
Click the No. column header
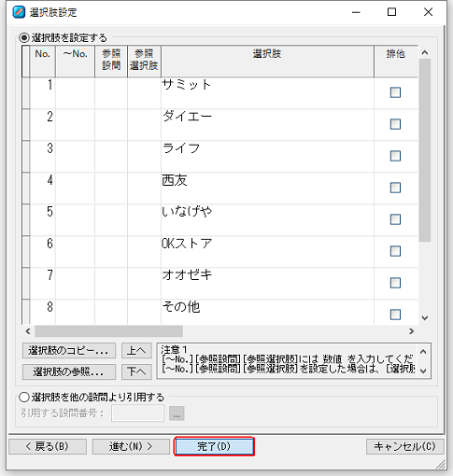[x=43, y=62]
